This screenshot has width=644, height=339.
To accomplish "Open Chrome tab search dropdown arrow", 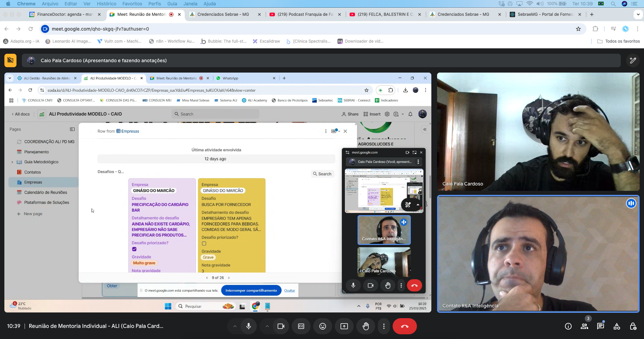I will (638, 14).
